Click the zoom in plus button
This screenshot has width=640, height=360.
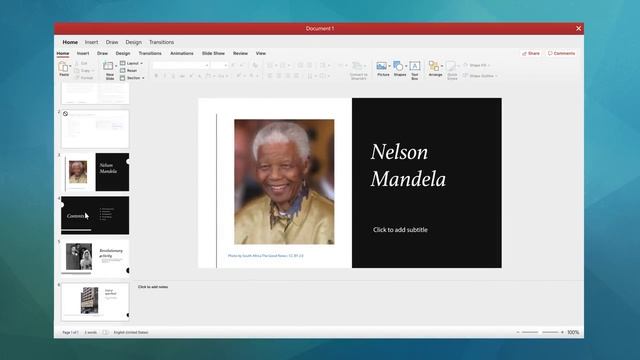[x=562, y=332]
